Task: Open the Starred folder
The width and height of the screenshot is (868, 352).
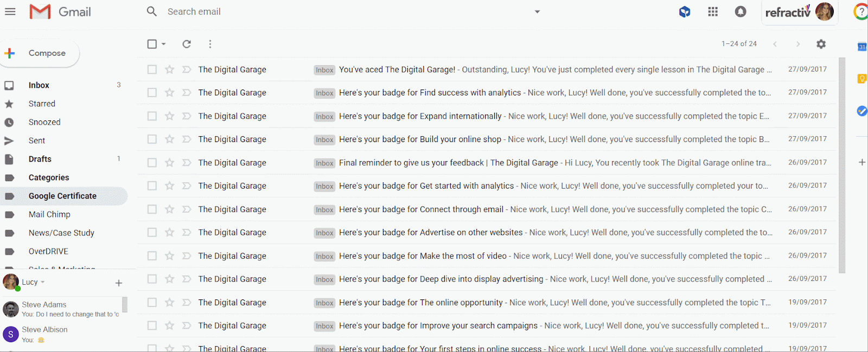Action: pyautogui.click(x=42, y=104)
